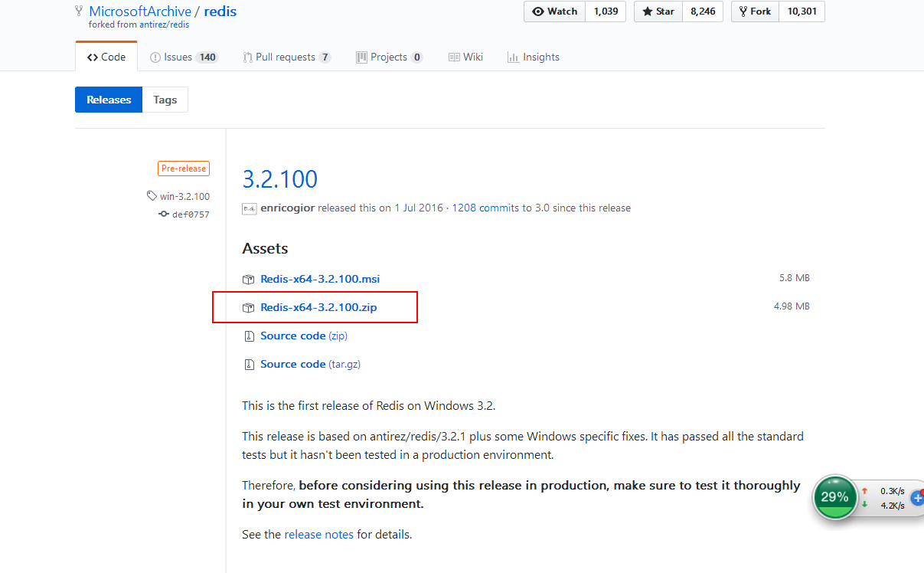Open the forks count 10,301
This screenshot has height=573, width=924.
(802, 11)
